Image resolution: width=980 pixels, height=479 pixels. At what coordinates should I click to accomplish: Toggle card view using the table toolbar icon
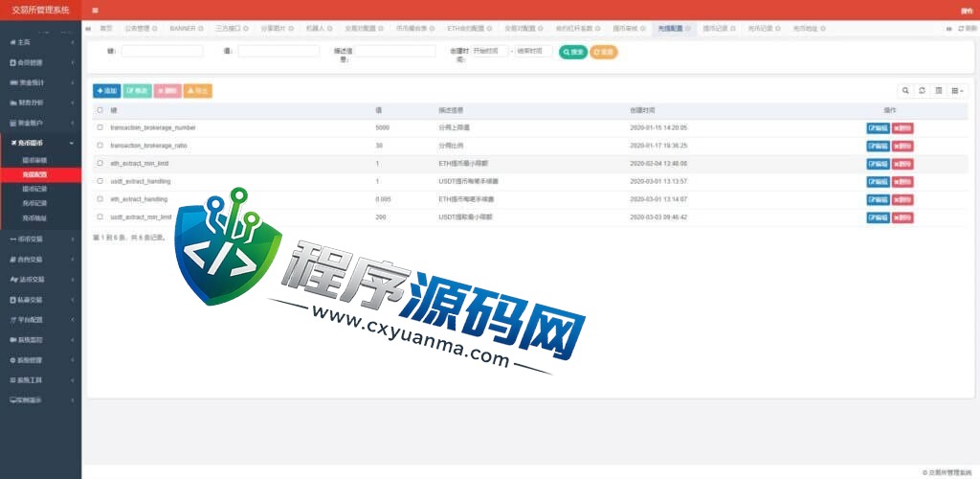pyautogui.click(x=939, y=91)
